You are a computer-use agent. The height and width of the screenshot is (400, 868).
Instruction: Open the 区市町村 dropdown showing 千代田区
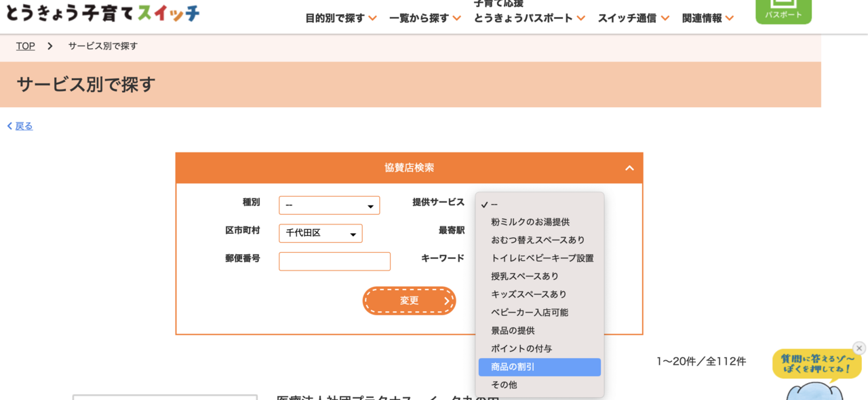[320, 233]
